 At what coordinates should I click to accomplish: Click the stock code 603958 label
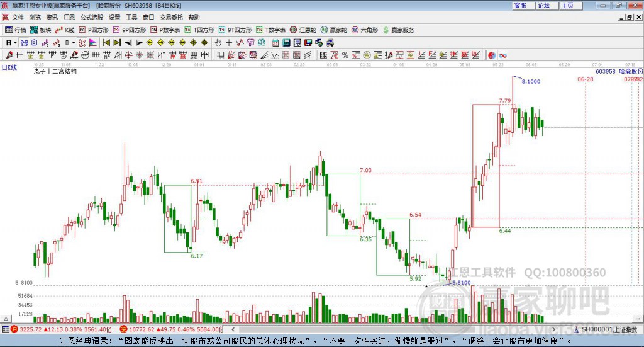606,71
